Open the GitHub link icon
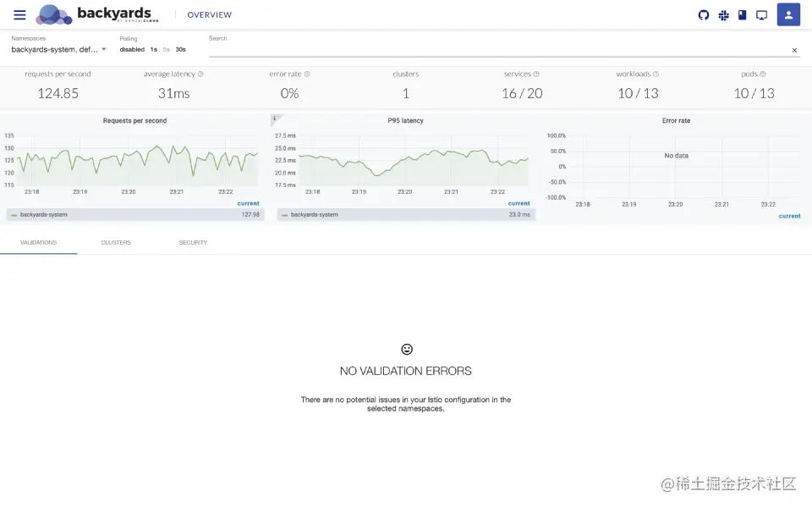 pos(703,15)
